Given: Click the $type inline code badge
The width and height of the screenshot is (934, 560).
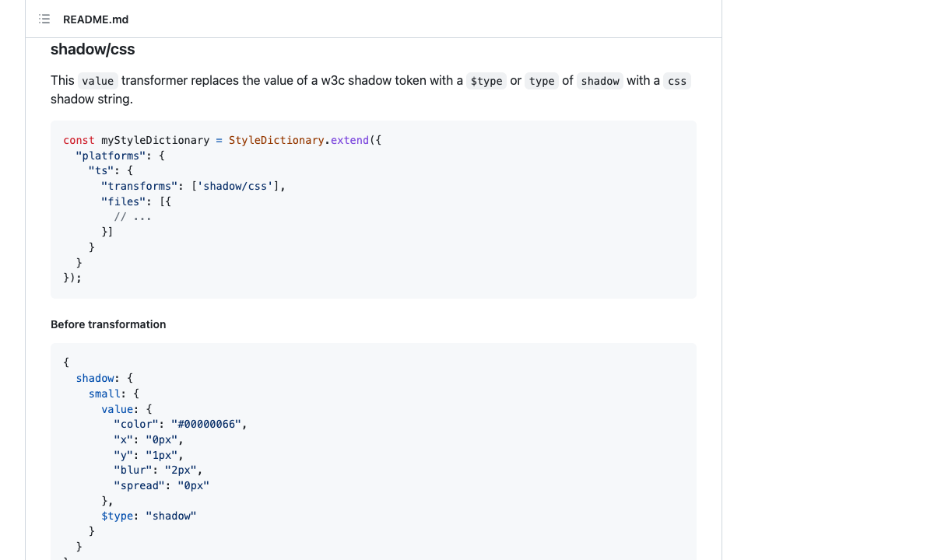Looking at the screenshot, I should [x=486, y=80].
